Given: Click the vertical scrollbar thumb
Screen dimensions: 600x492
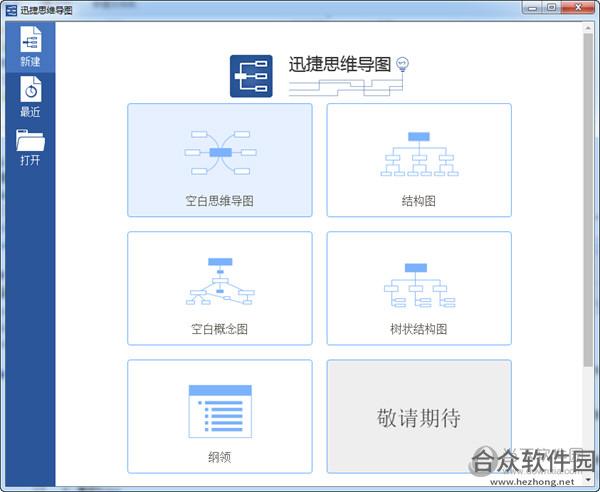Looking at the screenshot, I should (x=588, y=200).
